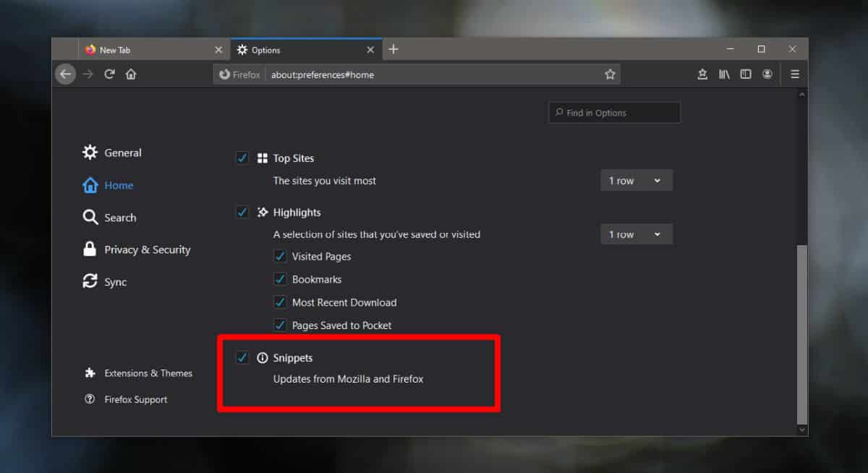Click 'The sites you visit most' text
Viewport: 868px width, 473px height.
click(325, 181)
